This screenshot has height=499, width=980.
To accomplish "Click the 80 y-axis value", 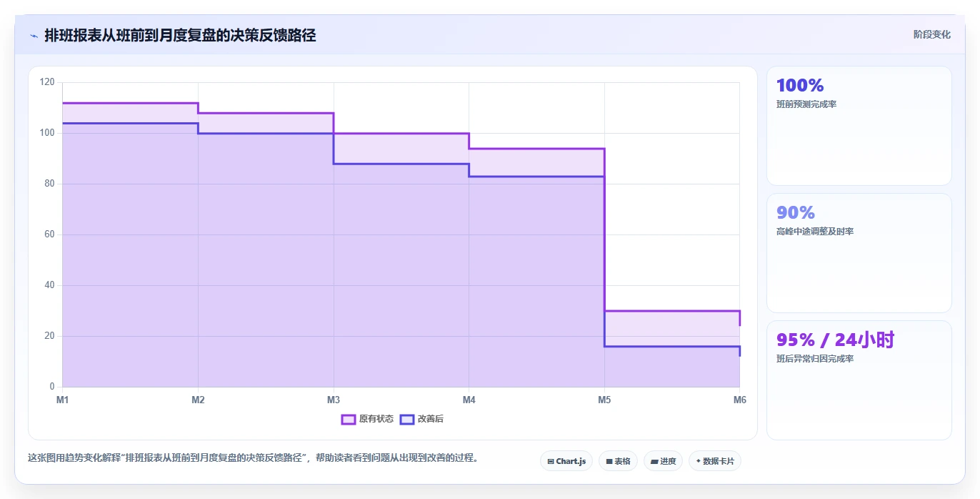I will [x=49, y=184].
